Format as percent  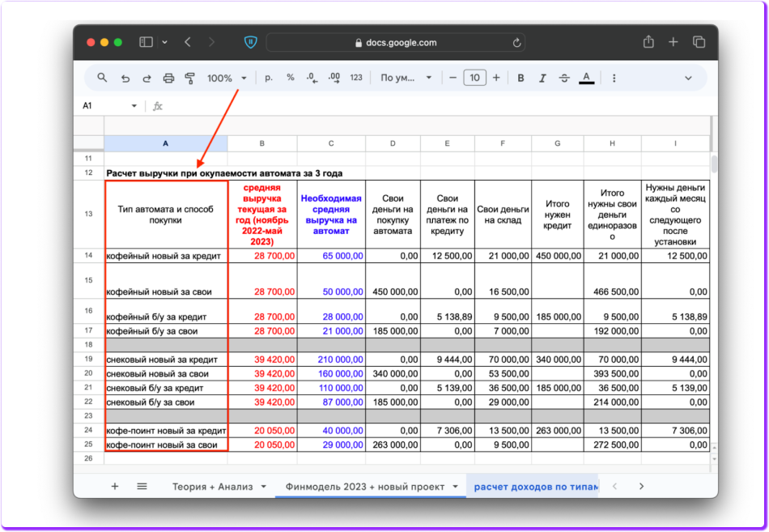(x=290, y=79)
